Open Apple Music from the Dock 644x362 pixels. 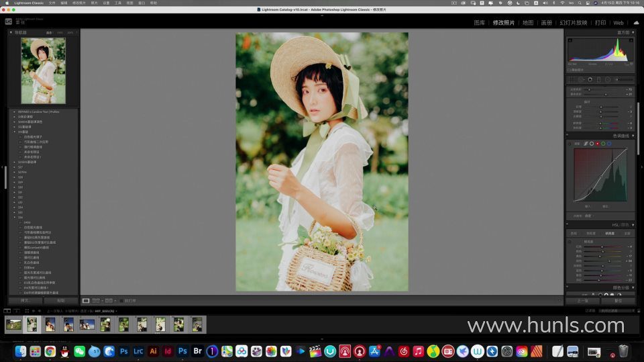pos(418,351)
